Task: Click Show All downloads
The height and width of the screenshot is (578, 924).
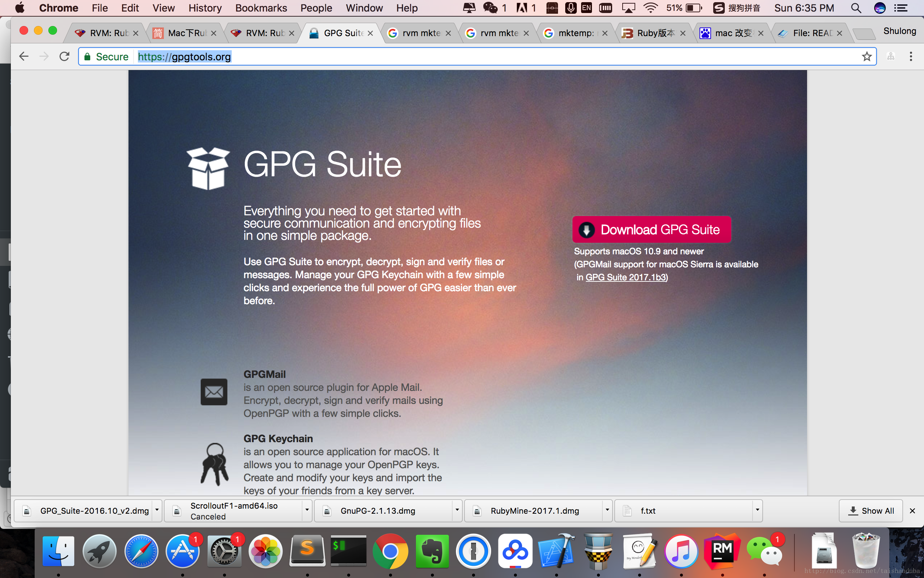Action: tap(871, 511)
